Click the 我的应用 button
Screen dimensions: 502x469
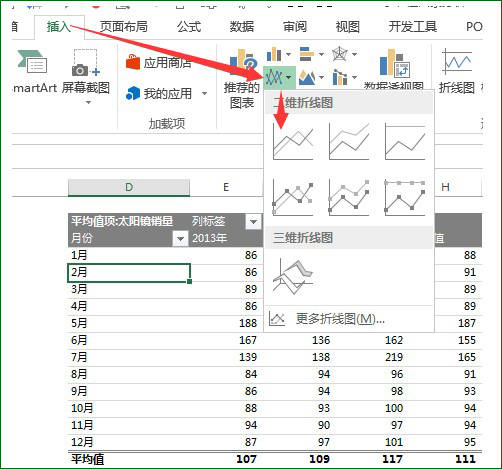[159, 93]
